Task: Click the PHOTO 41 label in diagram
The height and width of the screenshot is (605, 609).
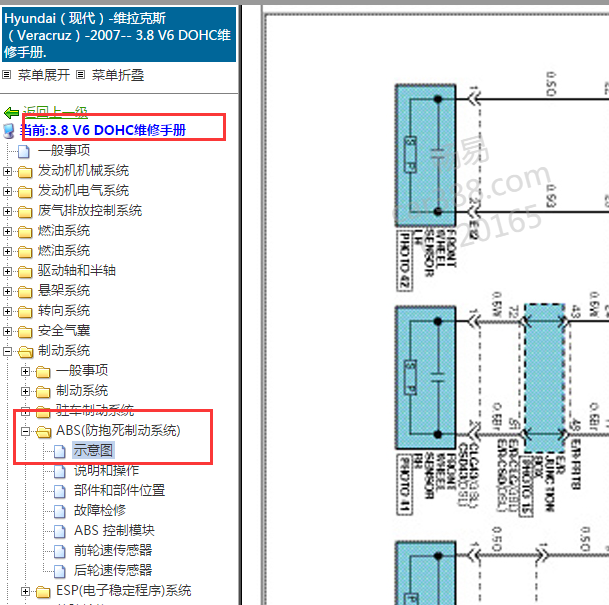Action: click(404, 485)
